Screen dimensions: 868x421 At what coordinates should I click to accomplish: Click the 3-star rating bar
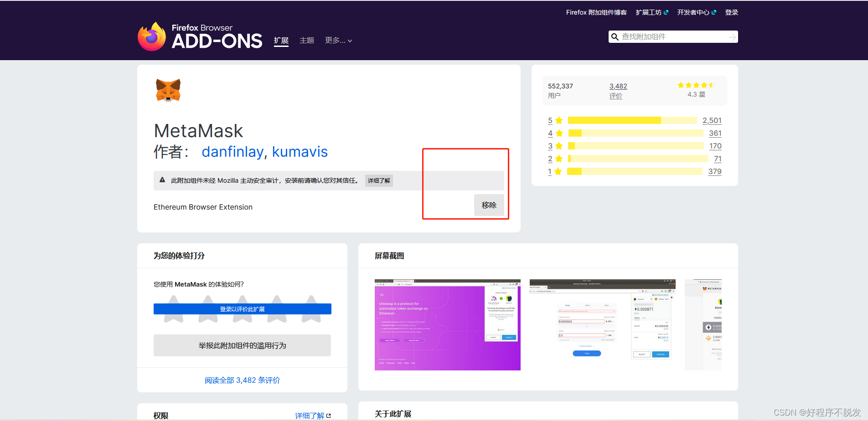tap(636, 146)
